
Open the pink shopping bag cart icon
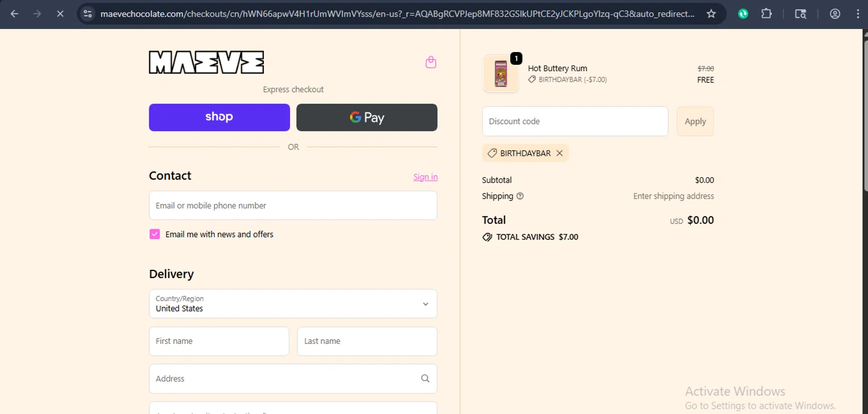point(431,62)
